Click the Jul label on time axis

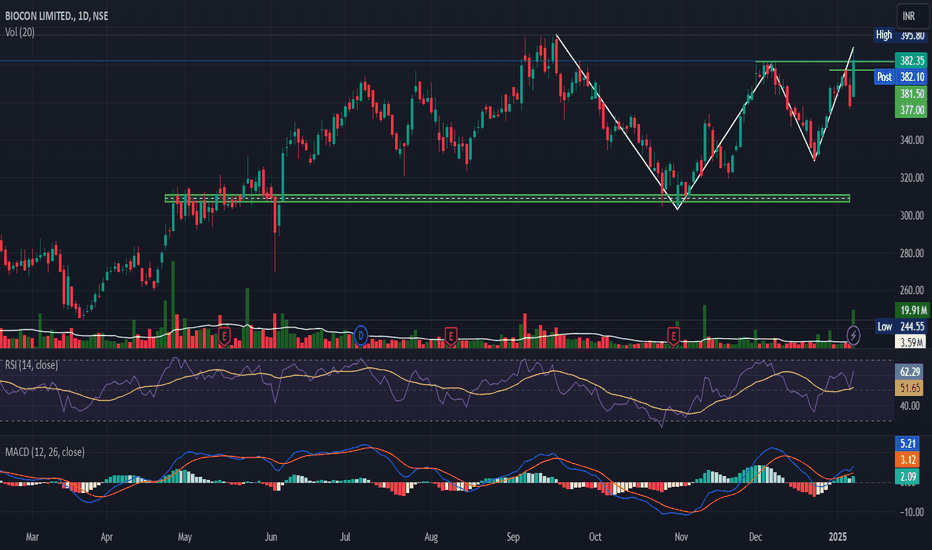(x=345, y=537)
